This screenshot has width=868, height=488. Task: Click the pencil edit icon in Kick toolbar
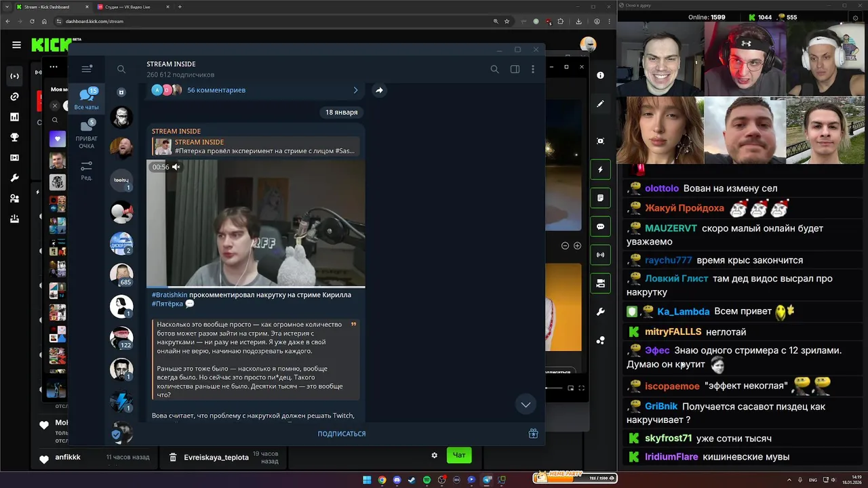click(x=600, y=104)
